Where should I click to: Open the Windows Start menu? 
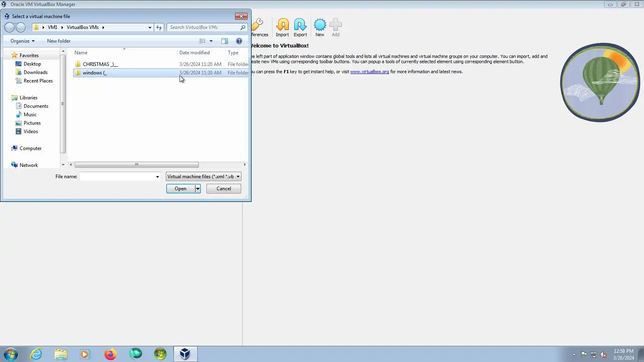point(11,354)
